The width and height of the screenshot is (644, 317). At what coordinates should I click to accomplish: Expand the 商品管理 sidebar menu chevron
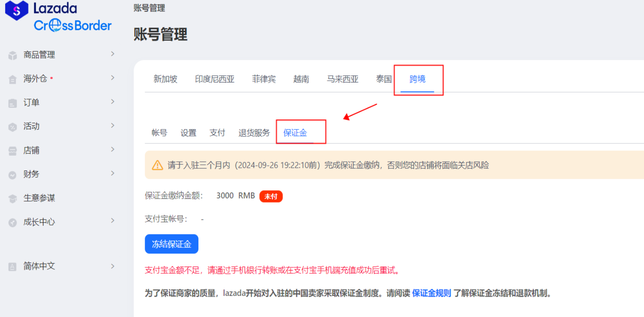(113, 54)
